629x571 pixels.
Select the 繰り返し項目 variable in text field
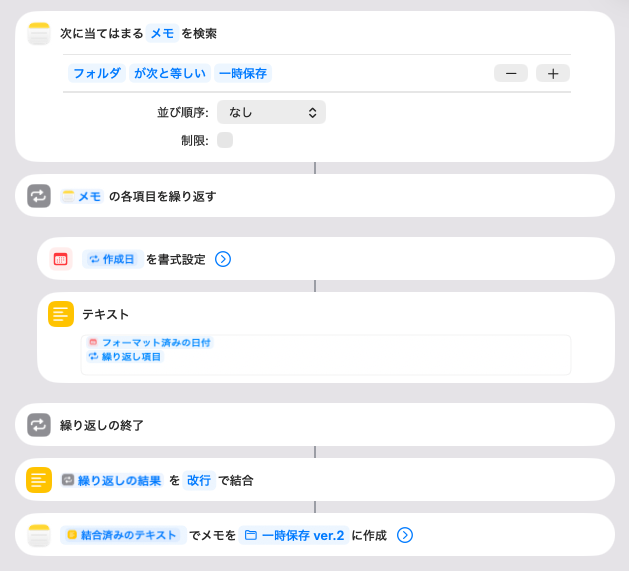click(126, 357)
